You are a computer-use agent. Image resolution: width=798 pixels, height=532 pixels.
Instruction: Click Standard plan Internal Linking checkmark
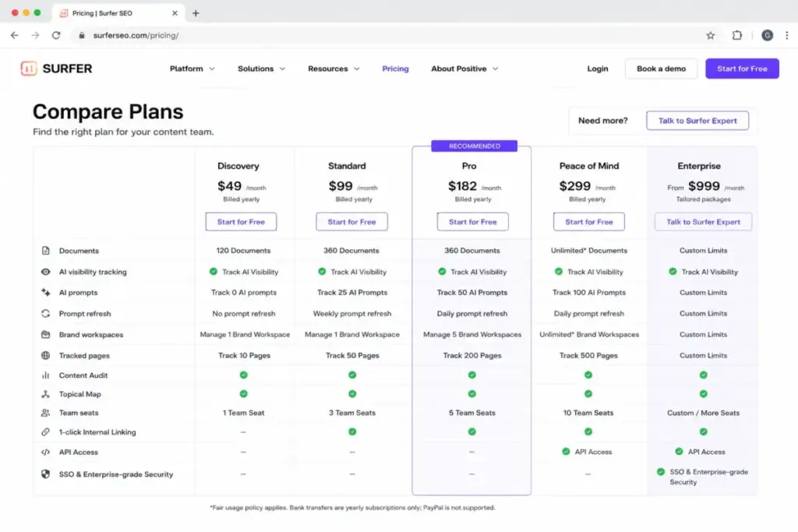[352, 432]
